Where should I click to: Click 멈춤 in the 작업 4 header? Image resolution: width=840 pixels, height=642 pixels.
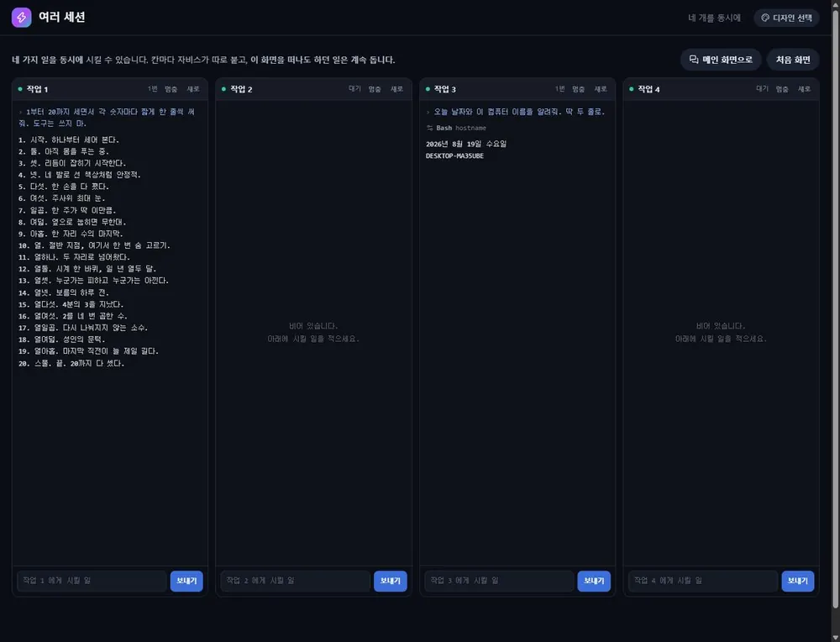click(781, 89)
